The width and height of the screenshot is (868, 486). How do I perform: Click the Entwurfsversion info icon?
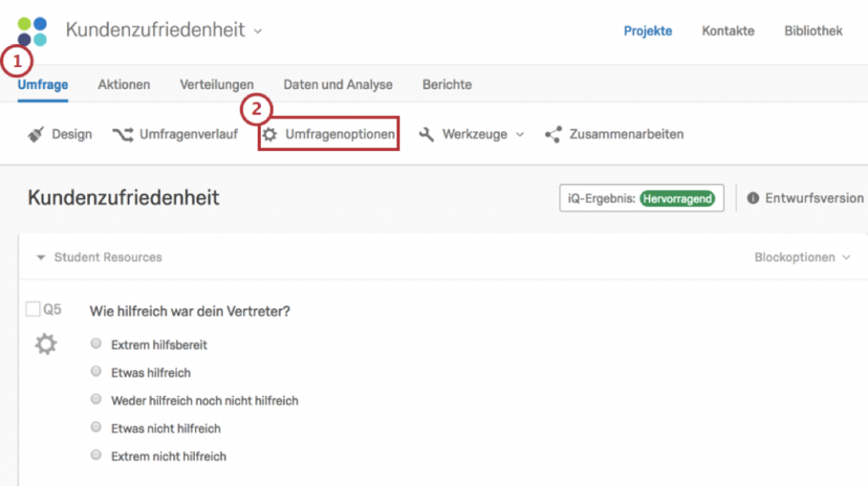pos(753,198)
